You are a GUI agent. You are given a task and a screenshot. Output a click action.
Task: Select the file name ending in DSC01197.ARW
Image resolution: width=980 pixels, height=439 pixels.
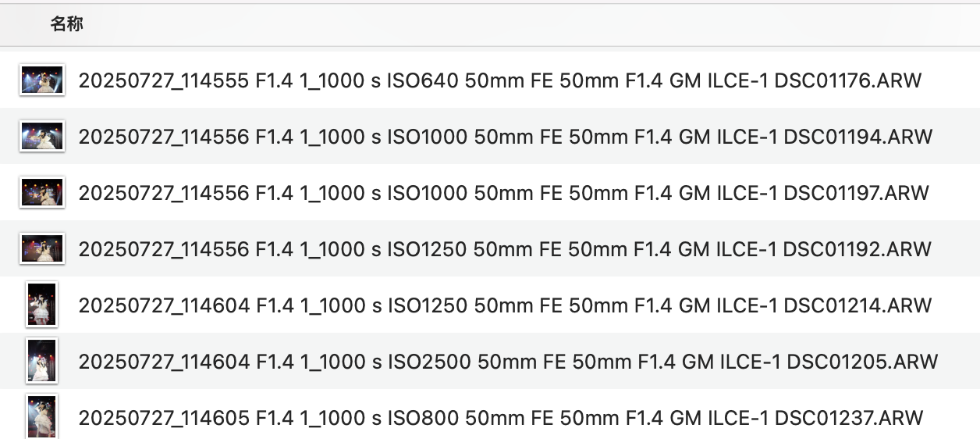(503, 193)
